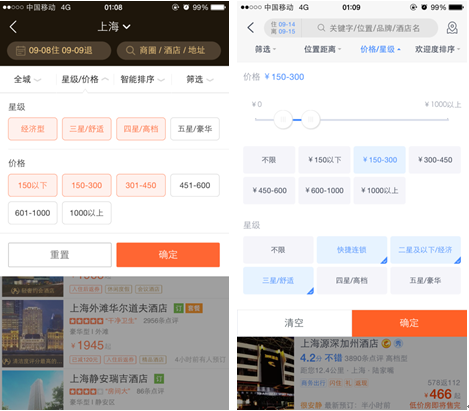Open right screen 筛选 dropdown
The height and width of the screenshot is (411, 469).
click(x=265, y=49)
